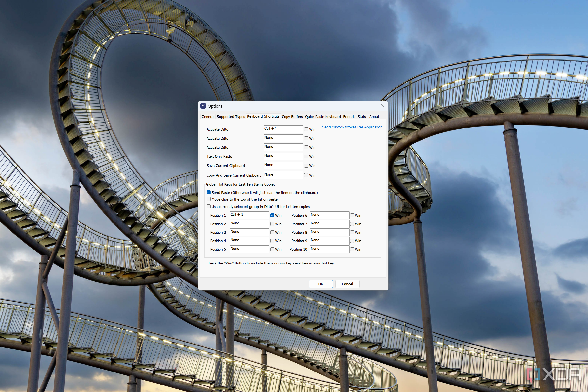This screenshot has width=588, height=392.
Task: Uncheck the Send Paste option
Action: pyautogui.click(x=209, y=193)
